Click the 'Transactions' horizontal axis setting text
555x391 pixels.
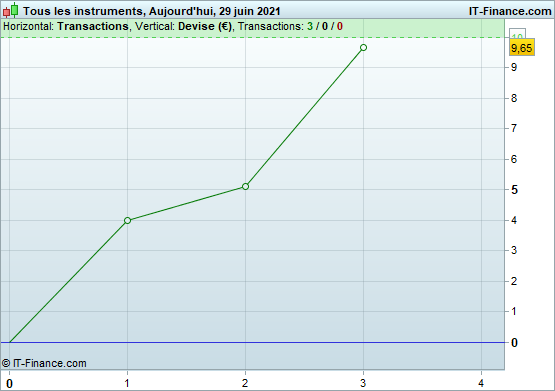point(93,26)
